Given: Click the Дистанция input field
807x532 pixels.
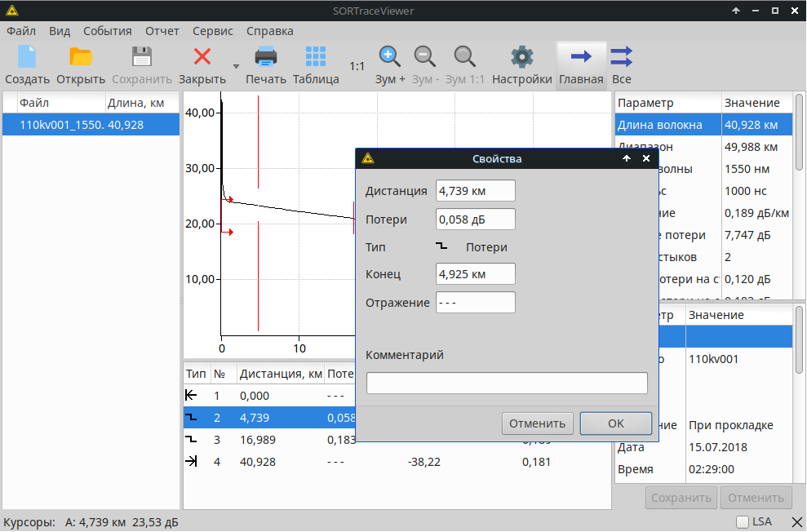Looking at the screenshot, I should (475, 191).
